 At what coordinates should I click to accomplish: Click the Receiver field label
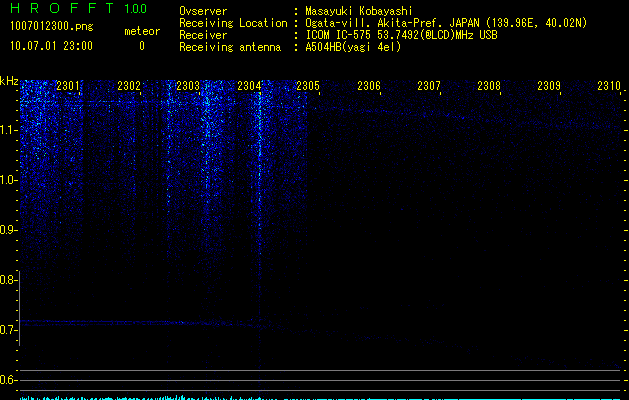click(x=203, y=35)
